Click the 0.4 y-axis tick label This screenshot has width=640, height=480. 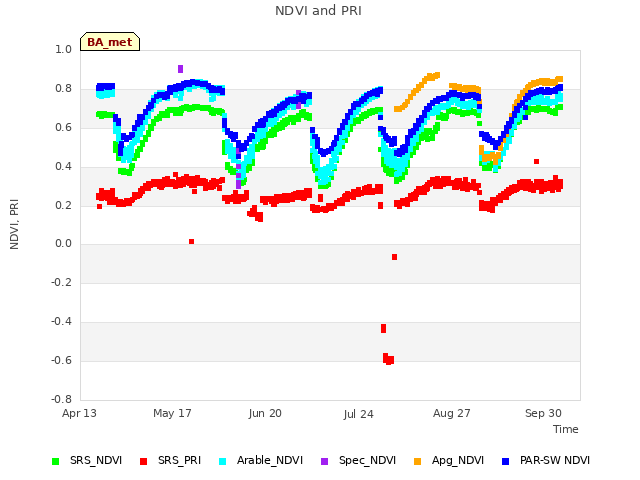point(63,166)
